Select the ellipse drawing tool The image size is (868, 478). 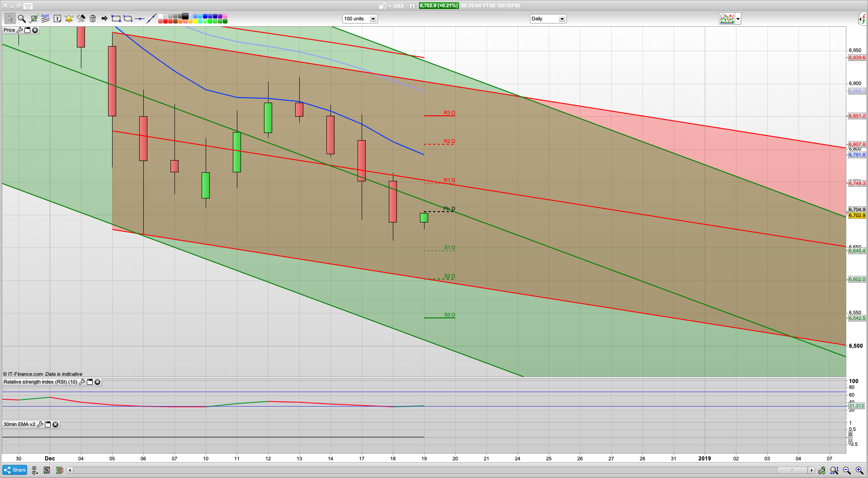coord(128,19)
